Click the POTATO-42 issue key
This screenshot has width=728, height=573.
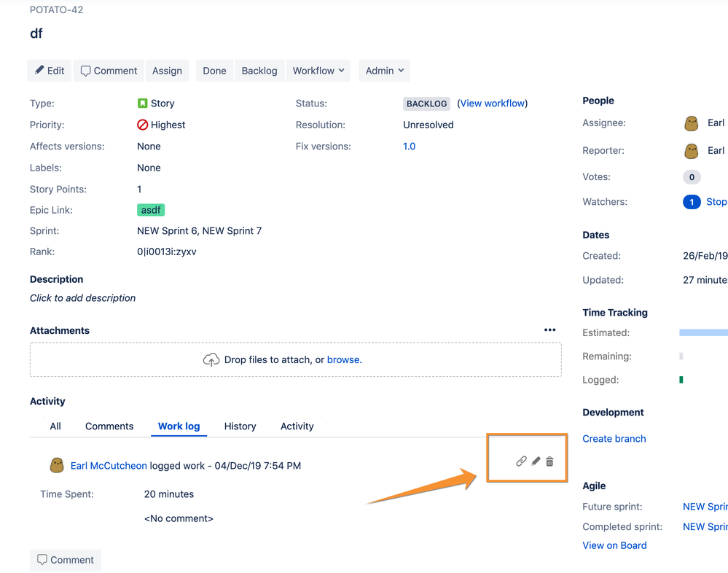(x=57, y=9)
